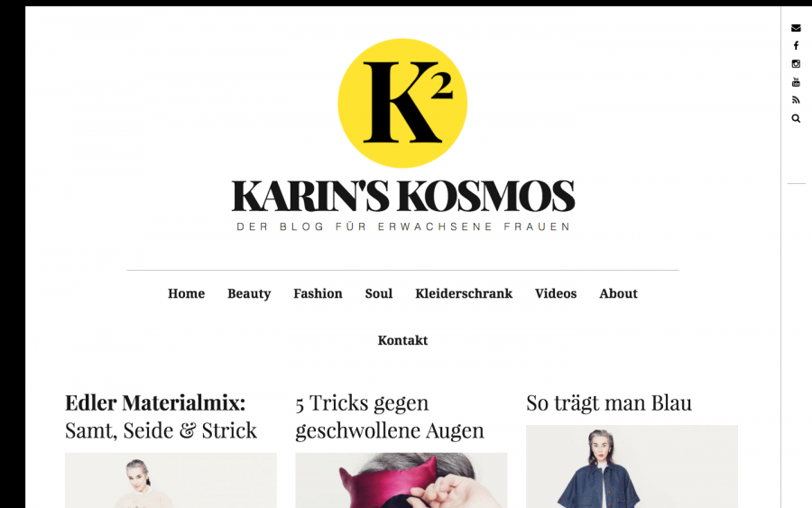Image resolution: width=812 pixels, height=508 pixels.
Task: Go to Home menu item
Action: [186, 293]
